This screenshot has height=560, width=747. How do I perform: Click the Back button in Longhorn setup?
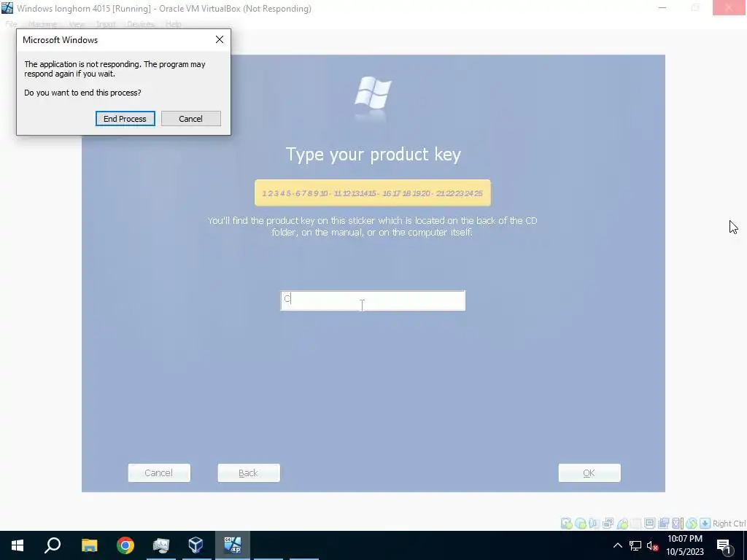(249, 472)
